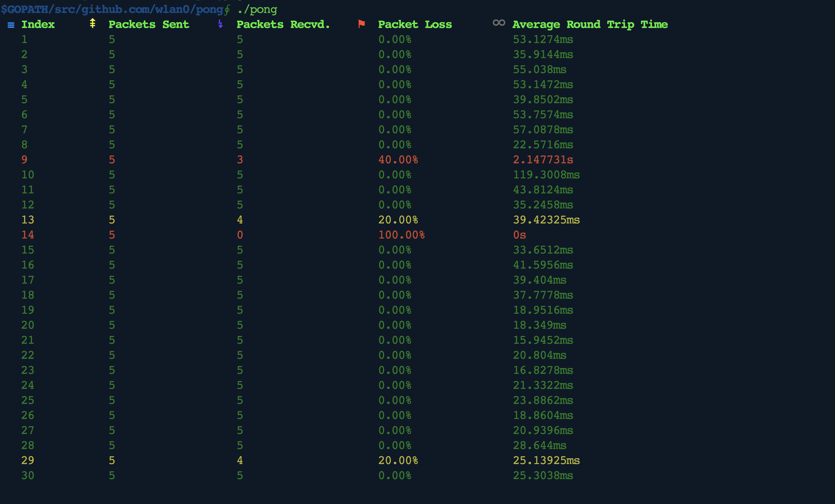This screenshot has height=504, width=835.
Task: Click the Packets Recvd. column header
Action: tap(283, 24)
